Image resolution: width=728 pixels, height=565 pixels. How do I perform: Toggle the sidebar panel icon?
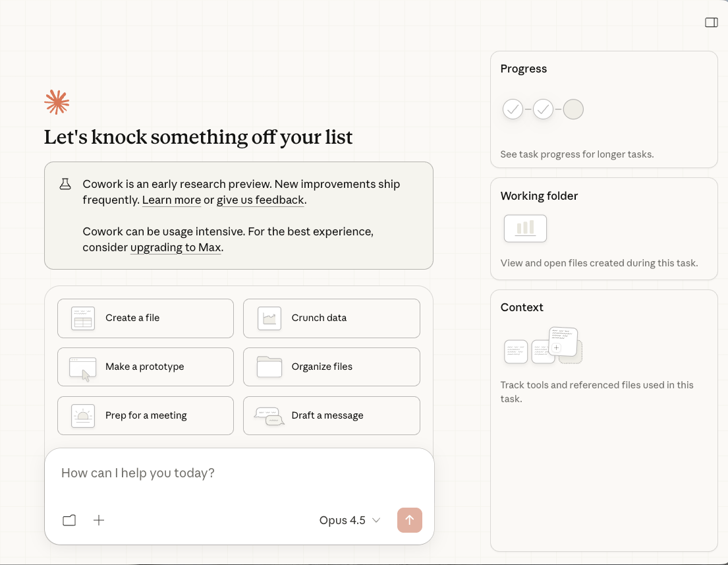coord(711,22)
